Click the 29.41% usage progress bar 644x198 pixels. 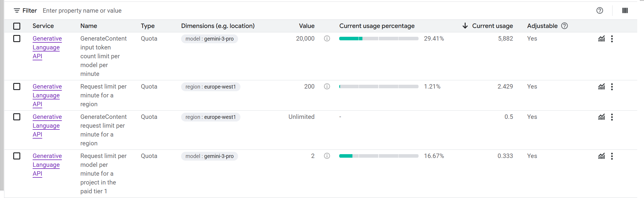tap(379, 39)
